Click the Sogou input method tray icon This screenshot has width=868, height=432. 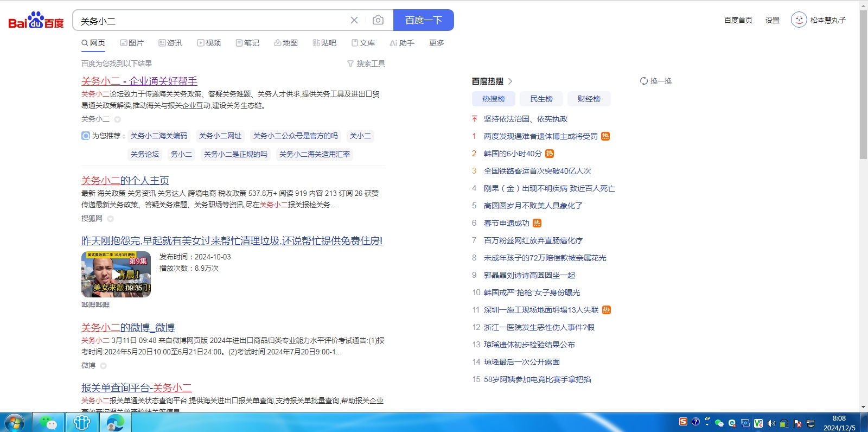[x=683, y=422]
